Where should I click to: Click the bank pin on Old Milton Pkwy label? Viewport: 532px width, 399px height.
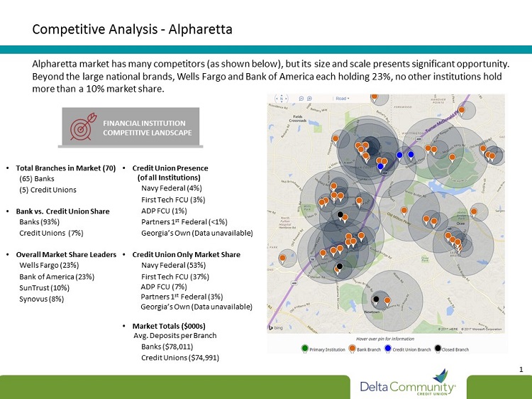(404, 210)
